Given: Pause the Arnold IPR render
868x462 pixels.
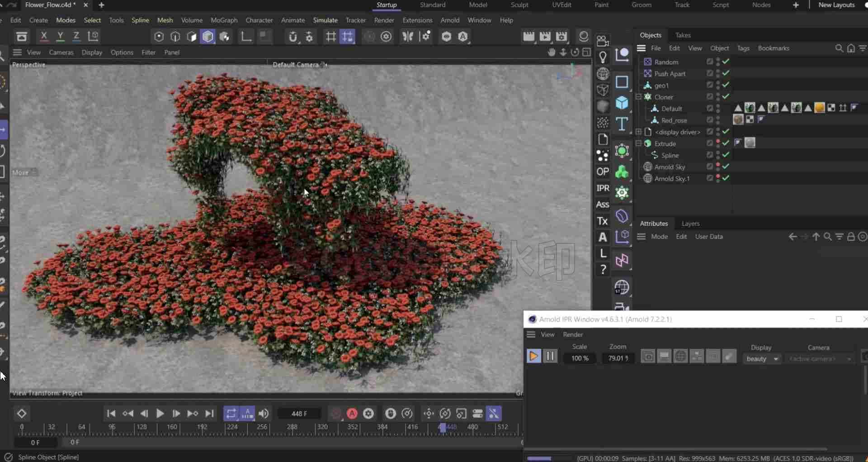Looking at the screenshot, I should click(550, 357).
